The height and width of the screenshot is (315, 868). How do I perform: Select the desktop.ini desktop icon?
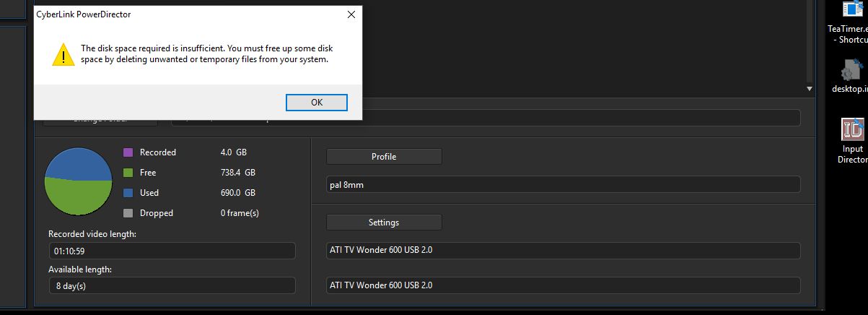[x=851, y=77]
